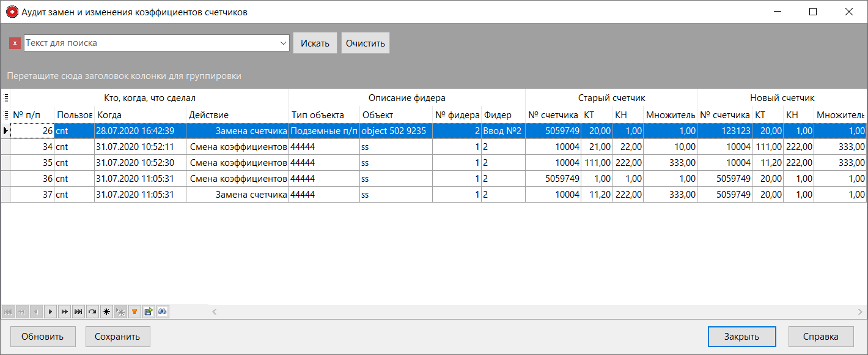Open search with the binoculars icon

coord(162,312)
